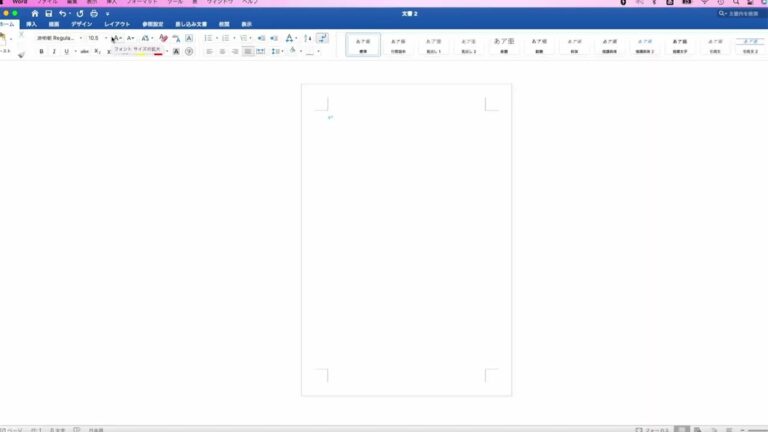Toggle italic formatting

pos(54,51)
